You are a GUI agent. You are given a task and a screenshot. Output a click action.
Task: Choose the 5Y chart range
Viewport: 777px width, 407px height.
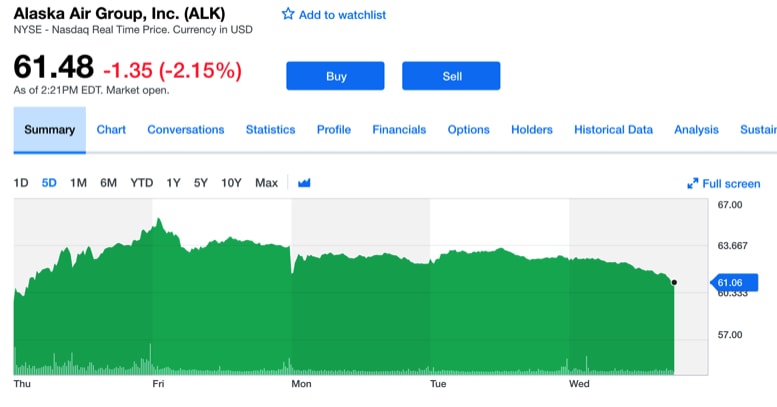201,183
